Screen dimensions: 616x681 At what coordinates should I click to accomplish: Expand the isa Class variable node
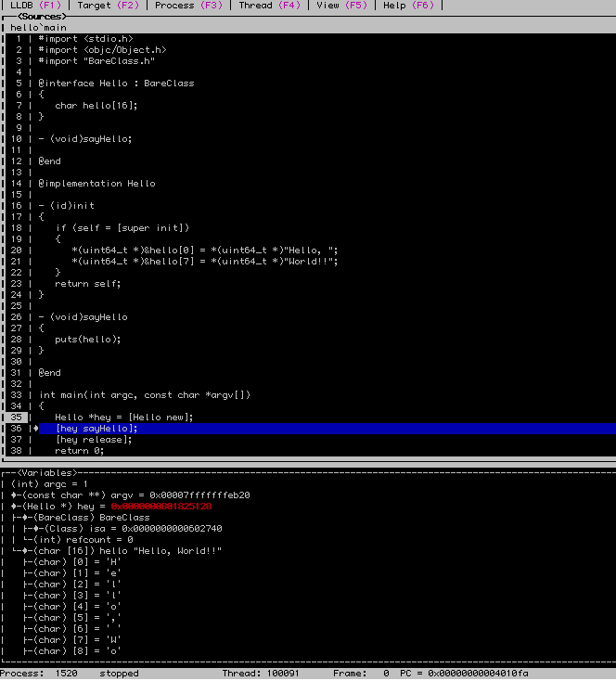(x=36, y=529)
